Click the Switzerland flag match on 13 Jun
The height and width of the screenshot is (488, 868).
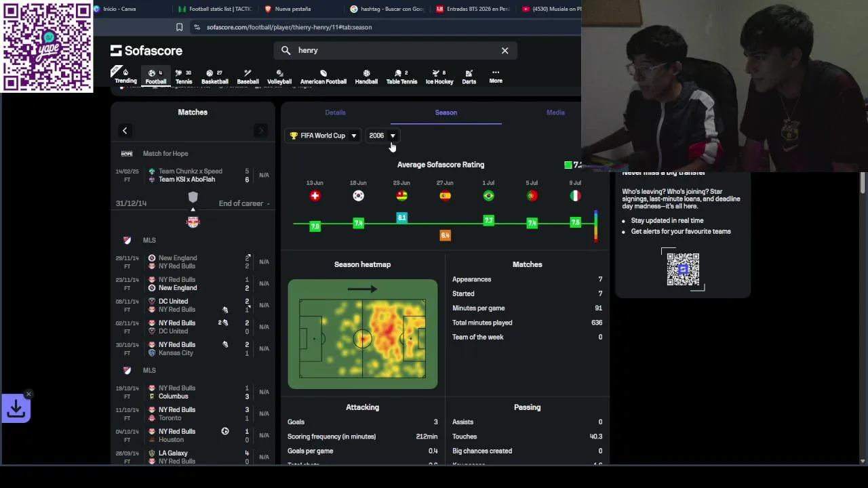[x=315, y=196]
